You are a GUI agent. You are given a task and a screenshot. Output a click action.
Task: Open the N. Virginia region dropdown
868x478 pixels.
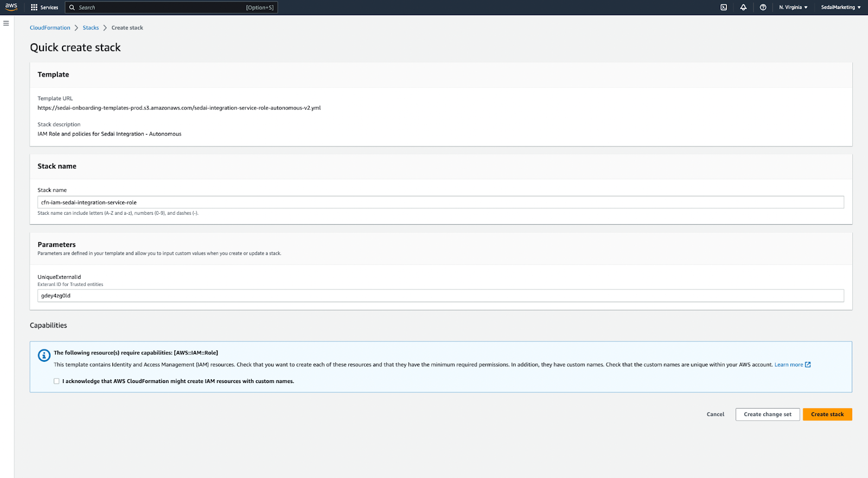click(793, 8)
